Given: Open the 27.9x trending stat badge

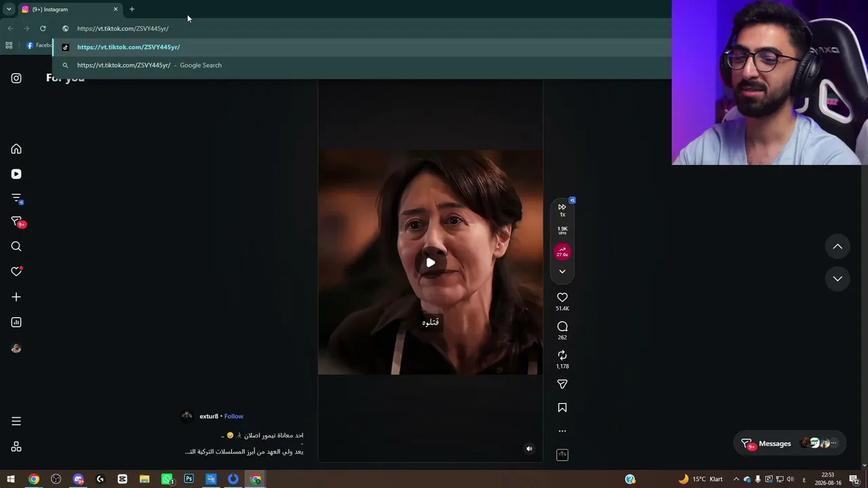Looking at the screenshot, I should [562, 252].
